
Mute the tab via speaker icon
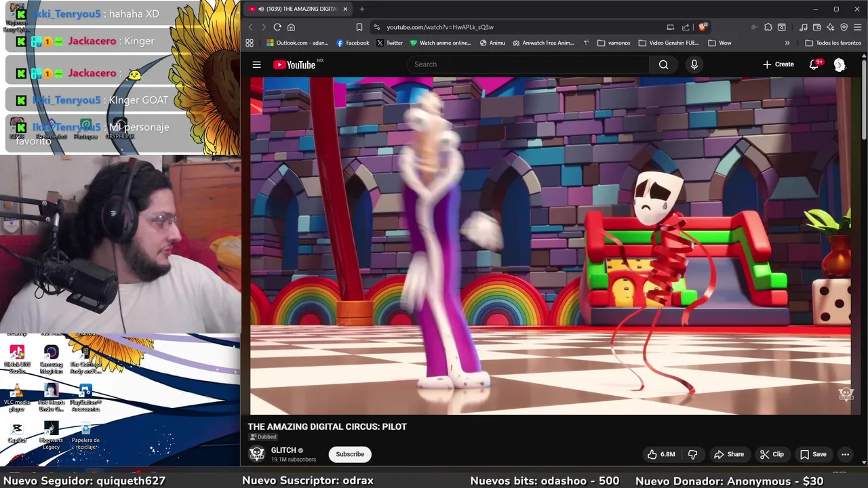pos(261,9)
